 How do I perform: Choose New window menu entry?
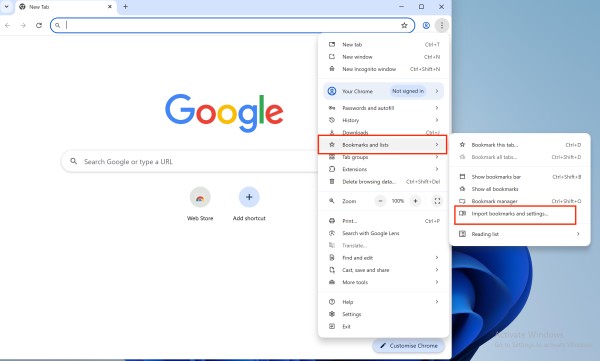click(x=384, y=57)
